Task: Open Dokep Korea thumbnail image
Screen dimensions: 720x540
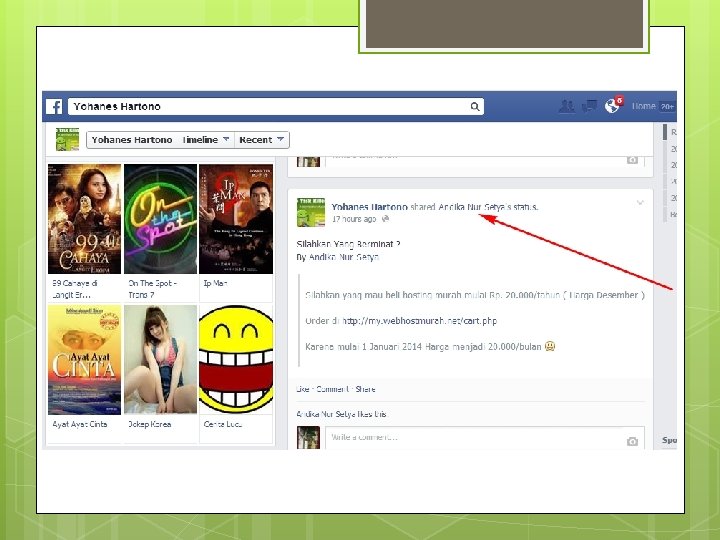Action: tap(160, 360)
